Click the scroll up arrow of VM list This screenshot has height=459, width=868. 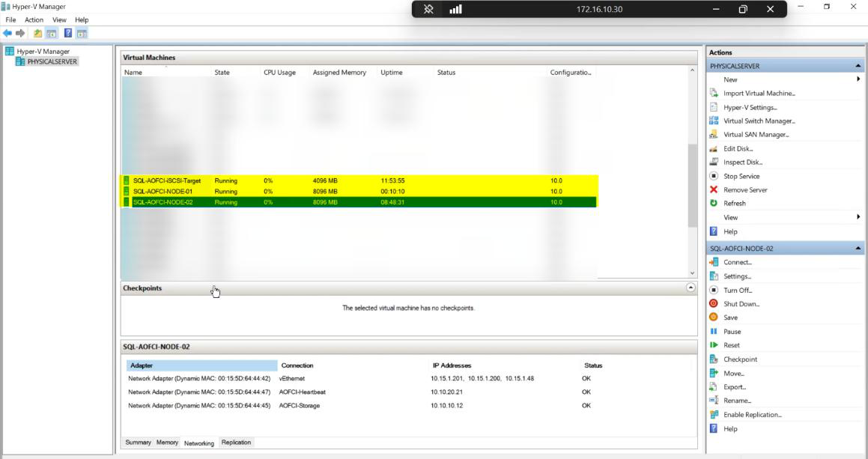[x=692, y=70]
